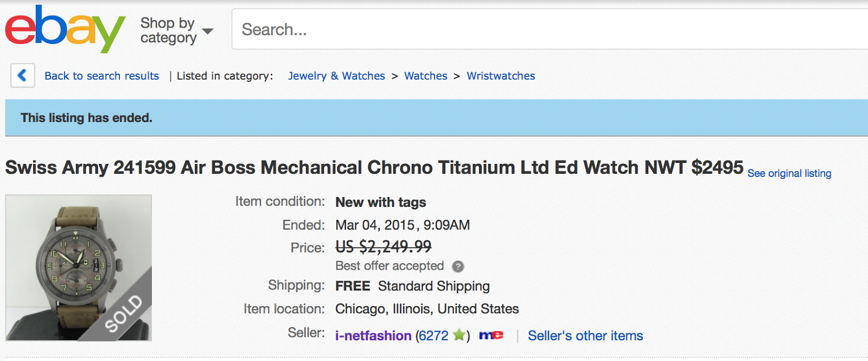Open the Watches breadcrumb category

[426, 76]
